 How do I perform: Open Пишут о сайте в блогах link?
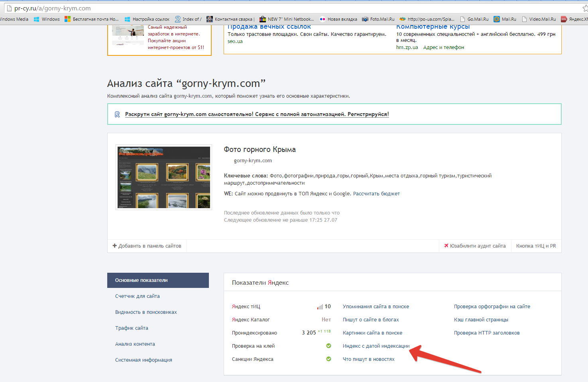pos(371,320)
